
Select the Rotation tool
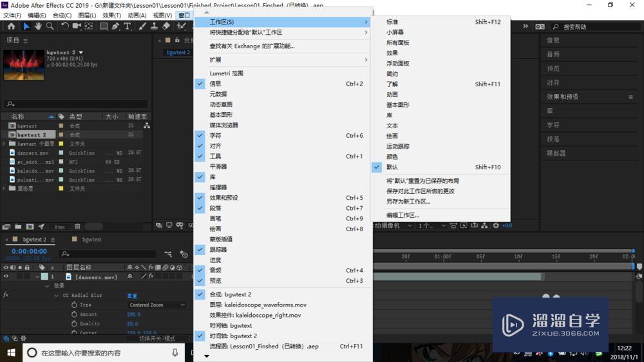[x=65, y=26]
